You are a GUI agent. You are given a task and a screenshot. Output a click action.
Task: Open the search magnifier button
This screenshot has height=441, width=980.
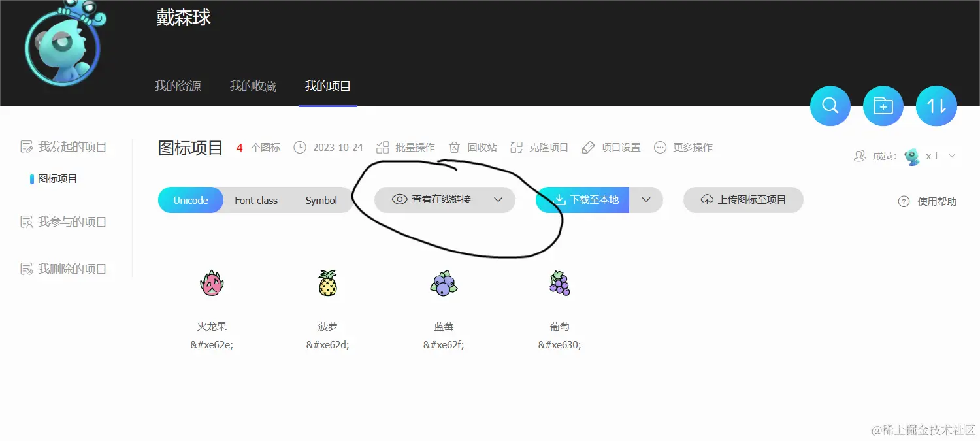[830, 105]
